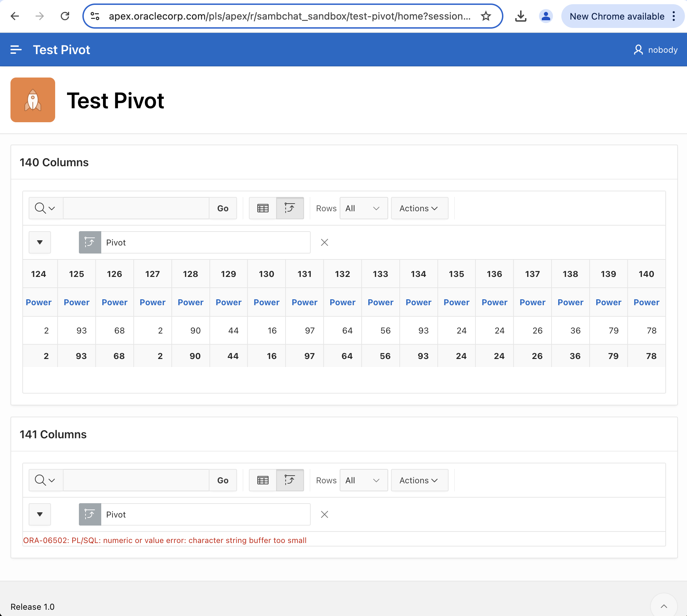This screenshot has height=616, width=687.
Task: Select pivot view icon in 140 Columns
Action: pyautogui.click(x=290, y=208)
